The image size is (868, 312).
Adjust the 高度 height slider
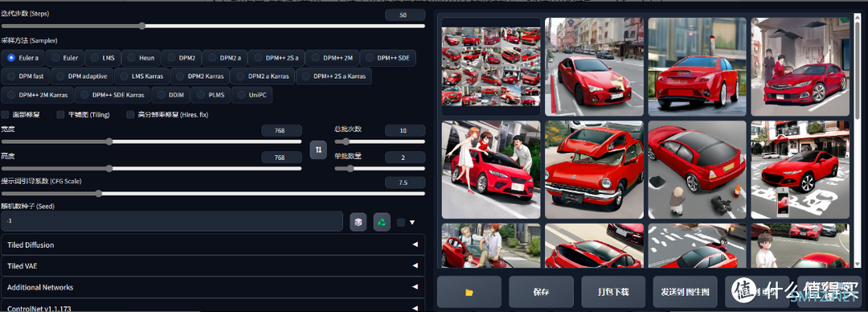151,169
